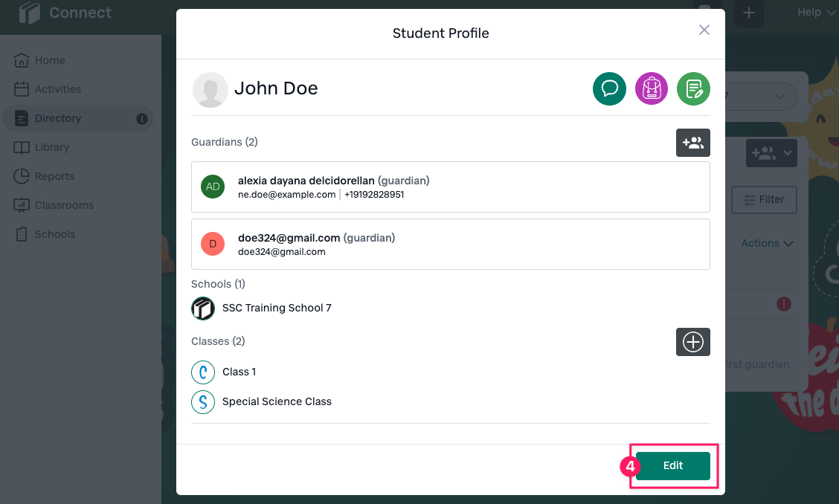The height and width of the screenshot is (504, 839).
Task: Click the add guardians icon
Action: [x=692, y=143]
